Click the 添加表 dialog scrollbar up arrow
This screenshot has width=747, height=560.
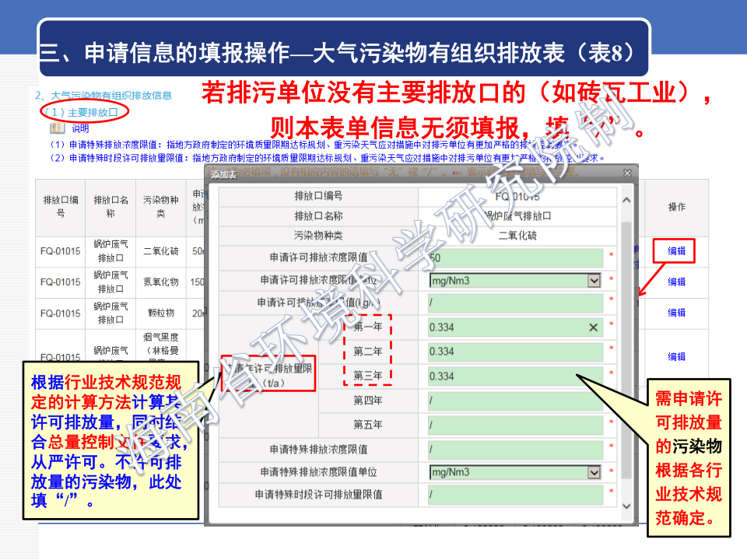point(626,200)
